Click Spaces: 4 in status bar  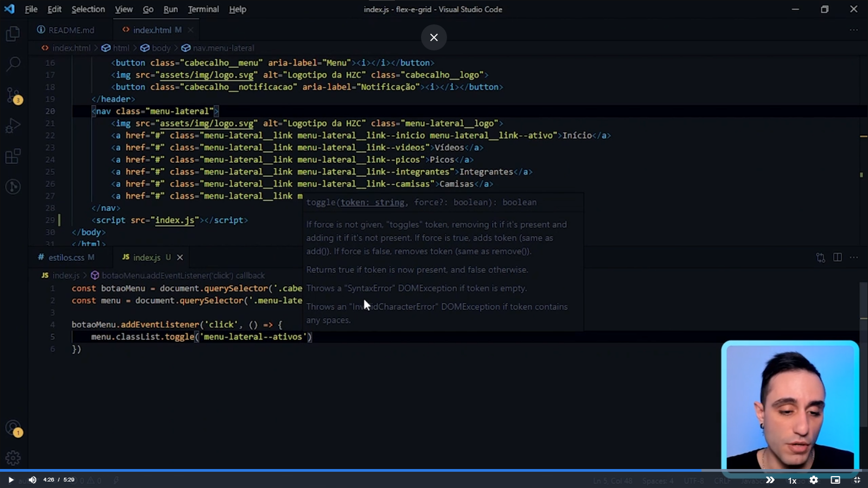(x=658, y=481)
